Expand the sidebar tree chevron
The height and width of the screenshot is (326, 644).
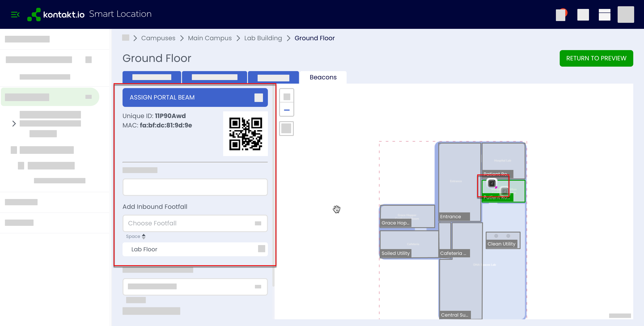coord(14,123)
